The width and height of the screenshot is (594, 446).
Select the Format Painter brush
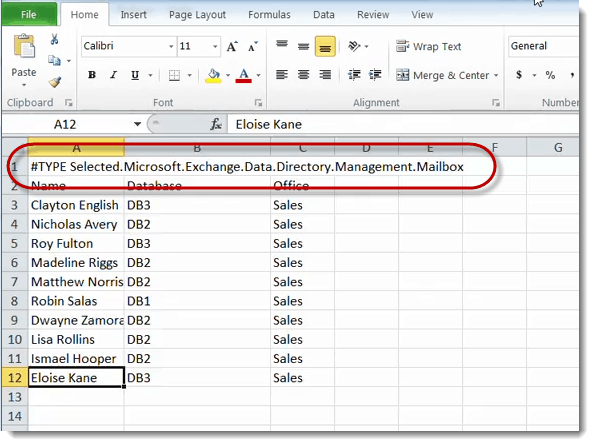(x=55, y=81)
